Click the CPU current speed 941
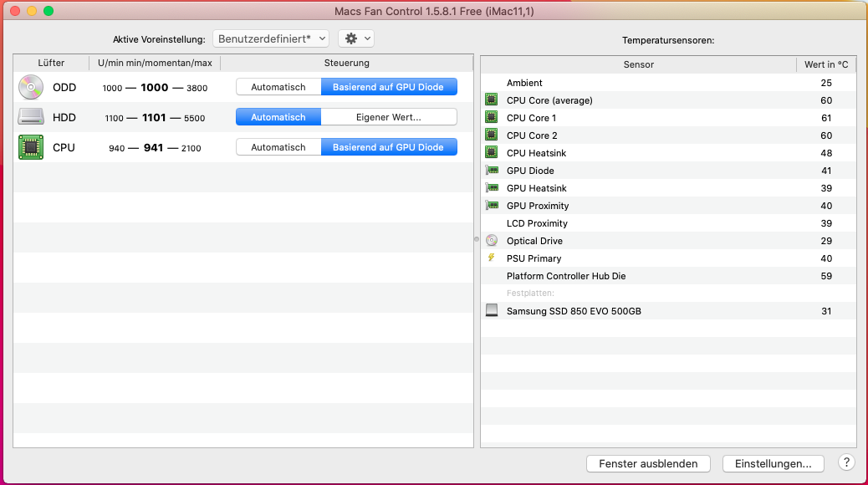 point(153,148)
